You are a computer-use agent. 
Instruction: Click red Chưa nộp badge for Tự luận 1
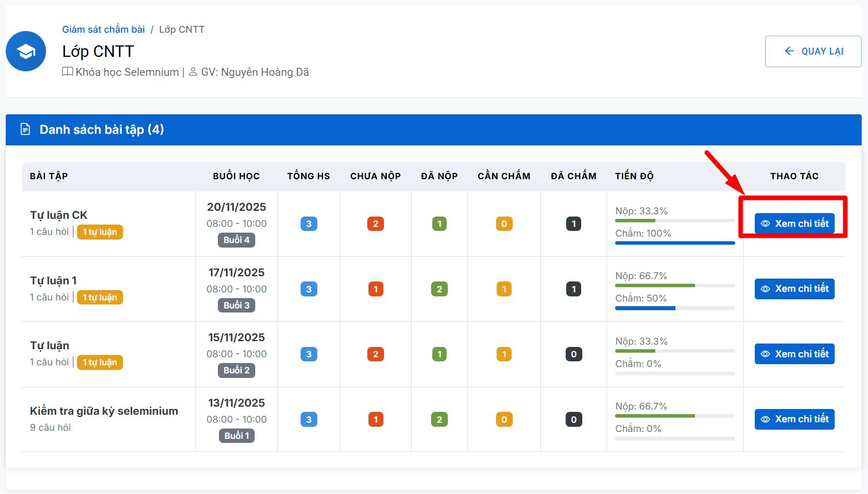(375, 289)
